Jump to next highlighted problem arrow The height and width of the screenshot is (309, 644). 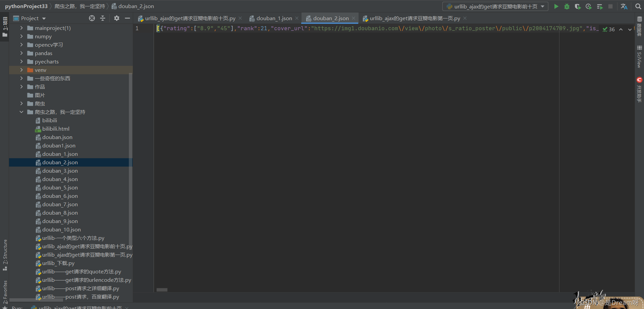pyautogui.click(x=630, y=29)
